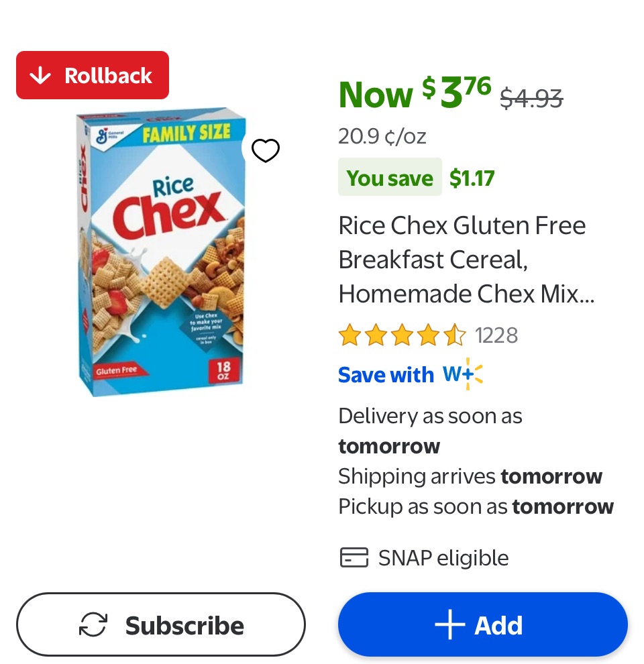Add Rice Chex to cart

tap(483, 625)
